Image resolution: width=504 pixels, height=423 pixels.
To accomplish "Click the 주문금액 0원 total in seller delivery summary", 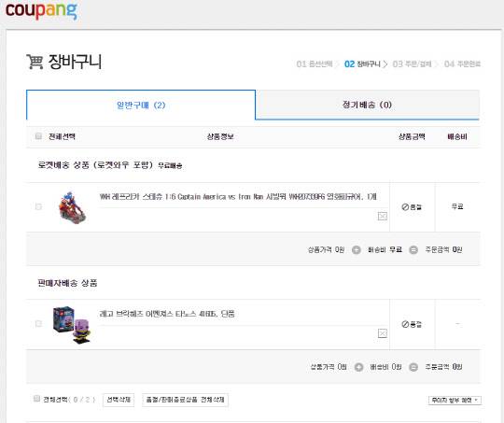I will click(443, 367).
